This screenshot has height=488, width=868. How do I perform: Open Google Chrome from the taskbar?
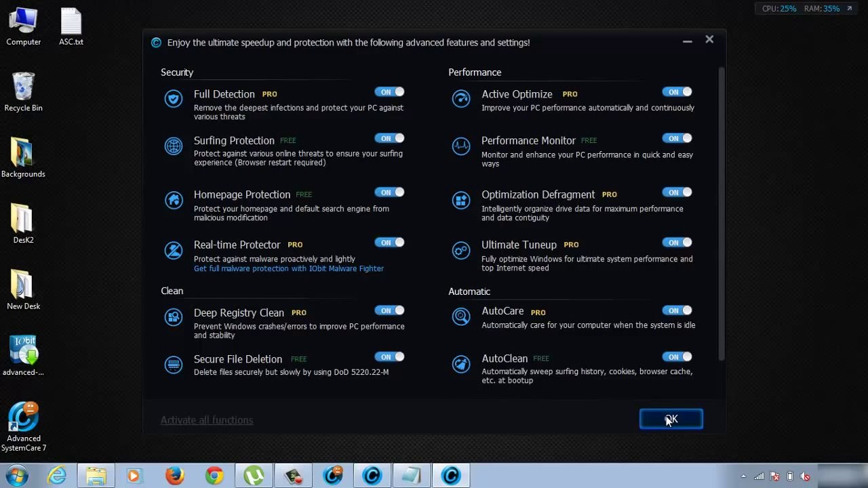tap(214, 476)
